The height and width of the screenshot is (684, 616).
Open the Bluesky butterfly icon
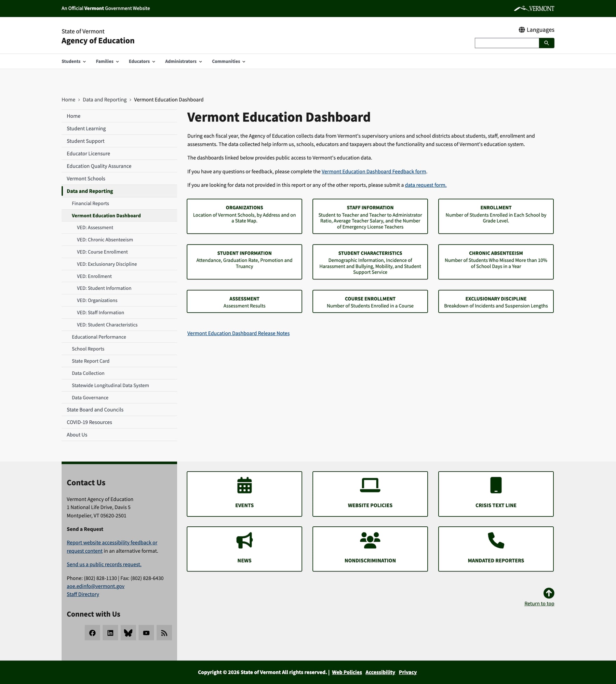(128, 633)
